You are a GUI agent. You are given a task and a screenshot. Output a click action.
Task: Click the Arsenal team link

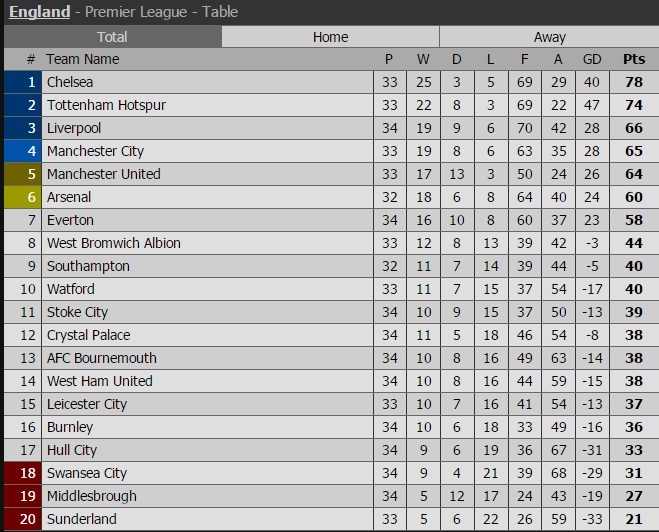pos(69,197)
